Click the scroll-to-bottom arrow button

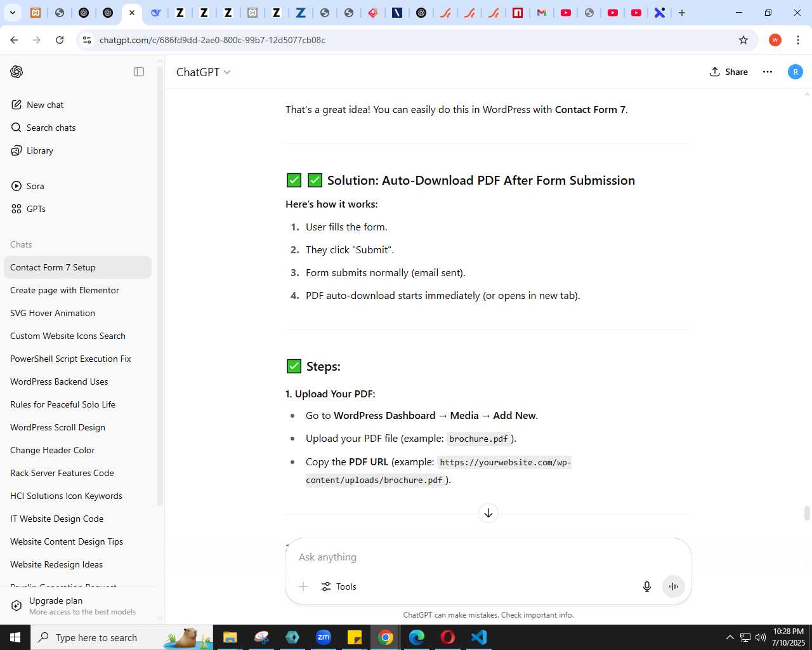point(488,513)
